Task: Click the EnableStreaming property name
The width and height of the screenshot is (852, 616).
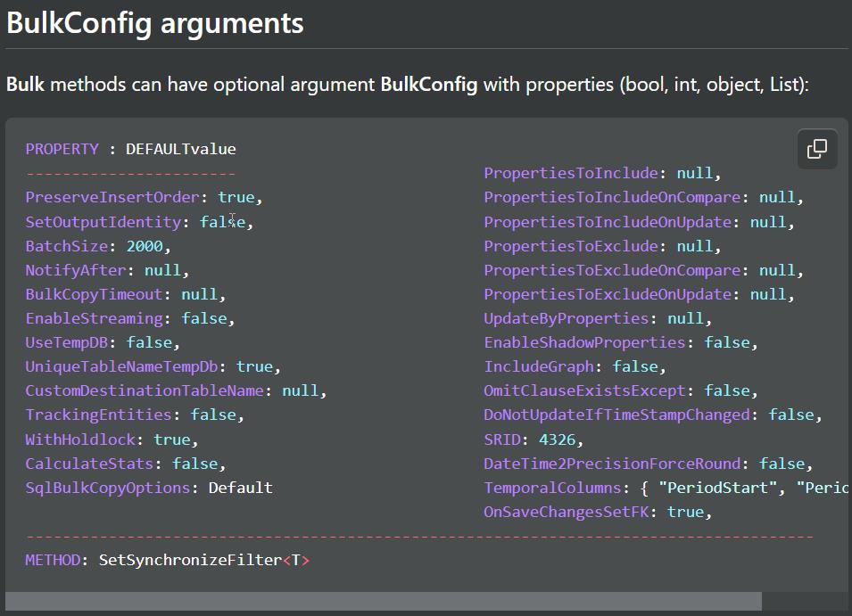Action: (x=94, y=318)
